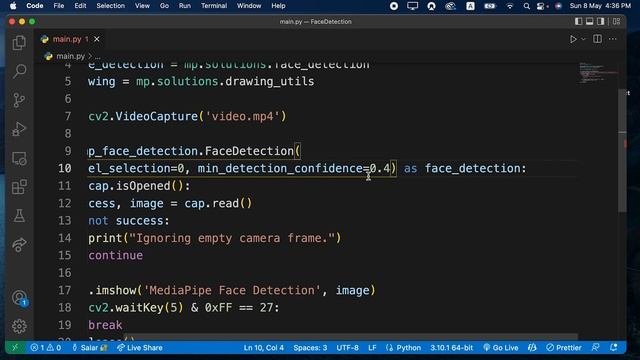Click line number 10 in gutter

64,168
